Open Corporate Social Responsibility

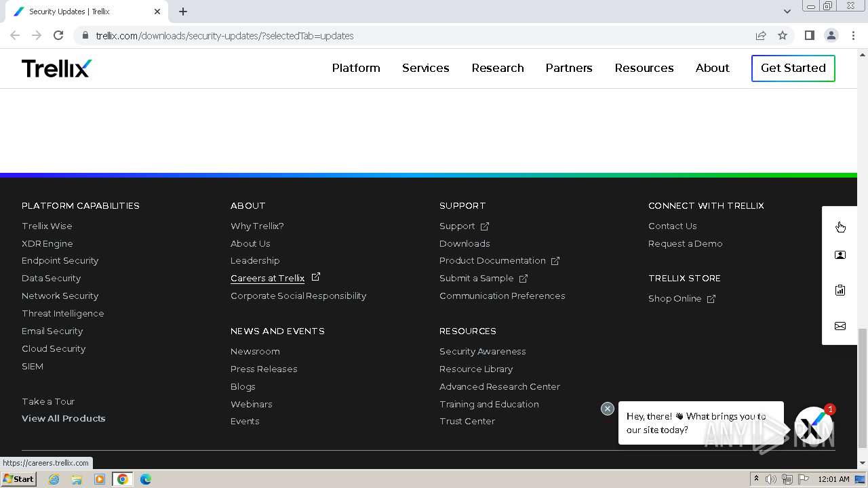click(298, 296)
